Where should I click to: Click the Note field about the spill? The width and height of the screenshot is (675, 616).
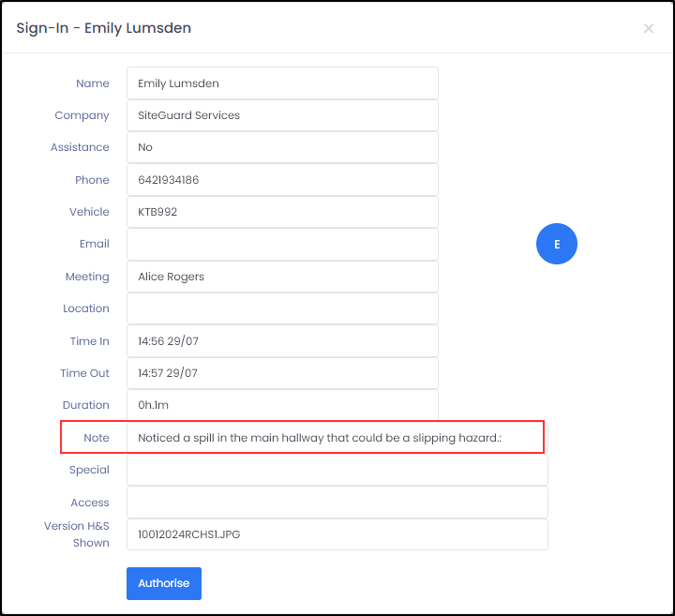tap(337, 438)
